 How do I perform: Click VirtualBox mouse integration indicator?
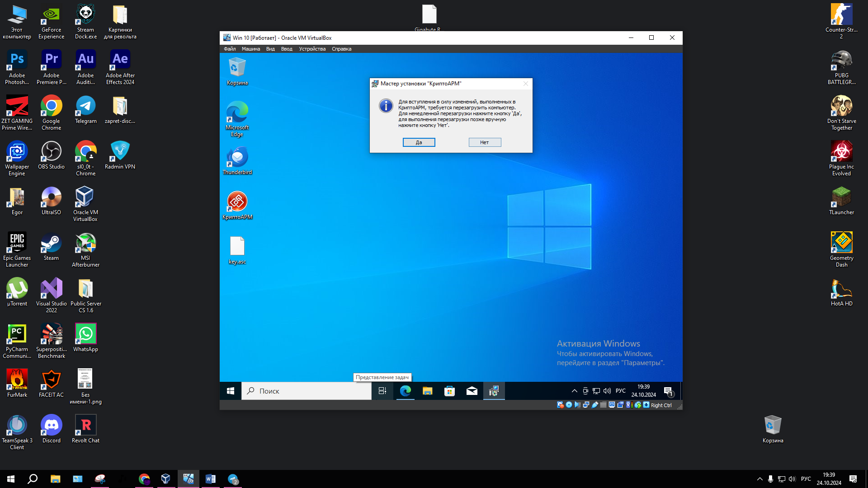tap(638, 405)
